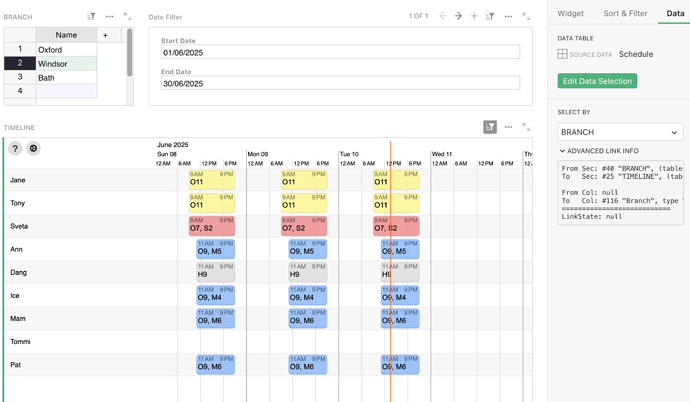The height and width of the screenshot is (402, 690).
Task: Open the BRANCH widget three-dot menu
Action: (109, 17)
